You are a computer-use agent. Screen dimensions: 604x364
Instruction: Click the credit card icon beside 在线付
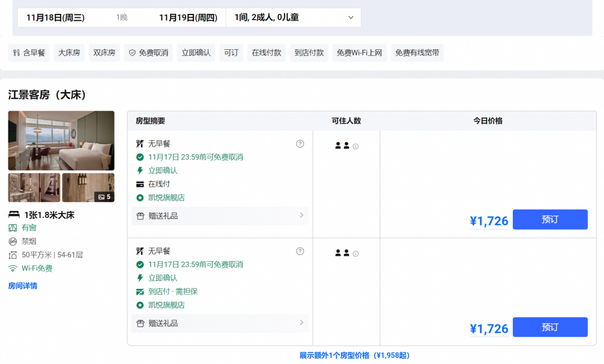pyautogui.click(x=140, y=185)
